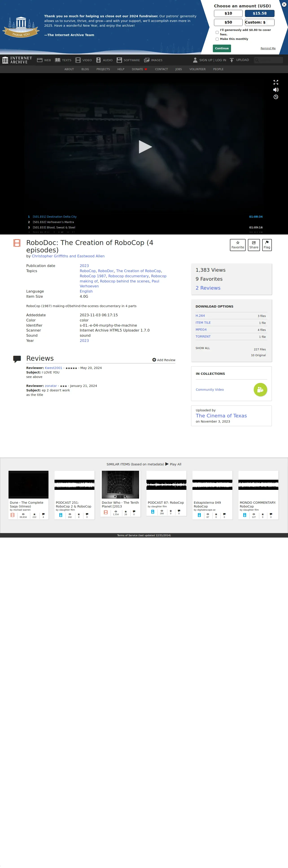Open the English language link
This screenshot has width=288, height=868.
pyautogui.click(x=86, y=291)
